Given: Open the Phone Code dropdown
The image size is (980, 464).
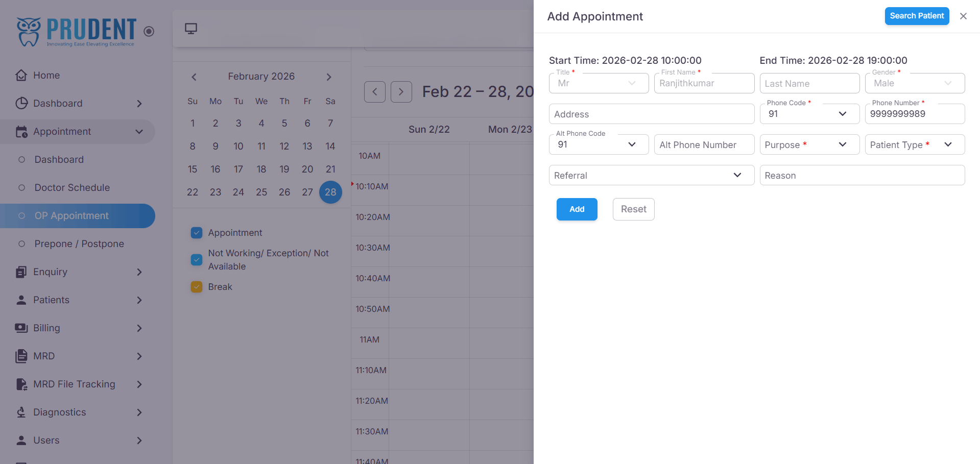Looking at the screenshot, I should click(809, 114).
